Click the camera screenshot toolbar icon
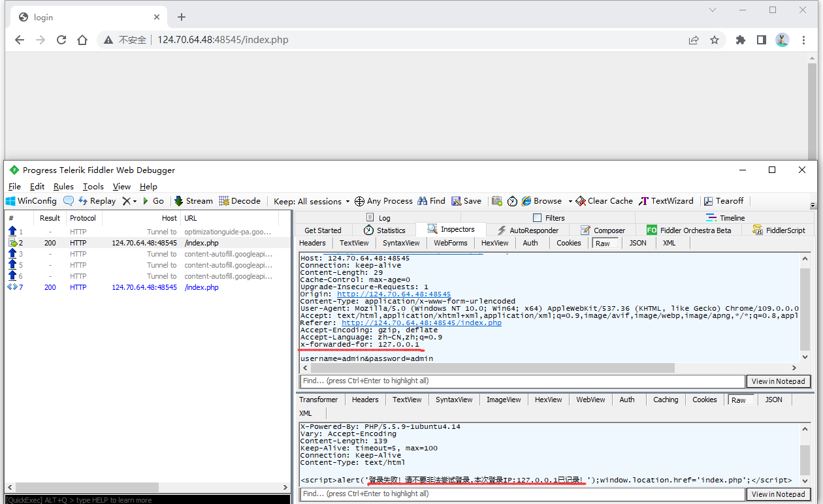This screenshot has height=504, width=823. [497, 201]
